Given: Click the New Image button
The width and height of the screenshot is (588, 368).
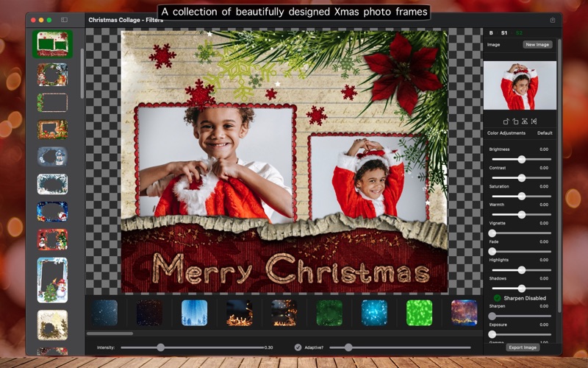Looking at the screenshot, I should (x=537, y=45).
